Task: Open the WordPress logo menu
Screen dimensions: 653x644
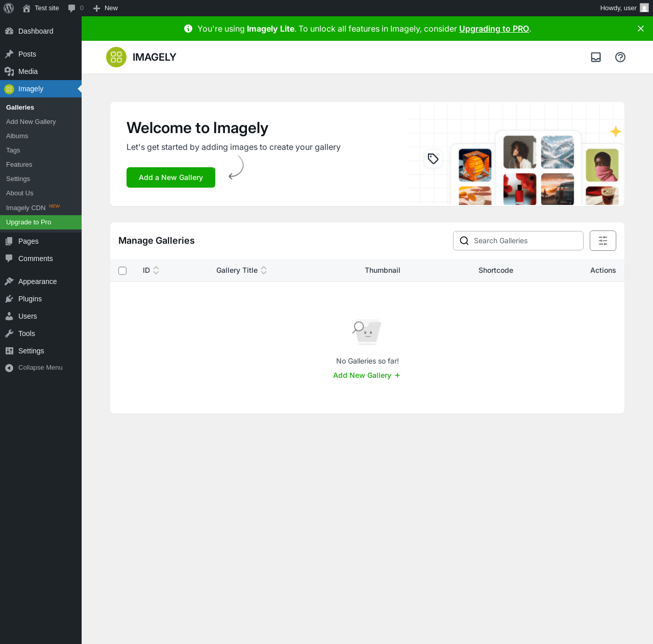Action: click(9, 8)
